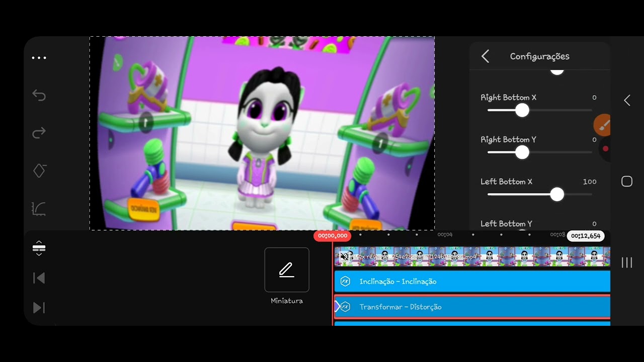Adjust the Right Bottom Y slider handle
This screenshot has height=362, width=644.
(x=522, y=152)
